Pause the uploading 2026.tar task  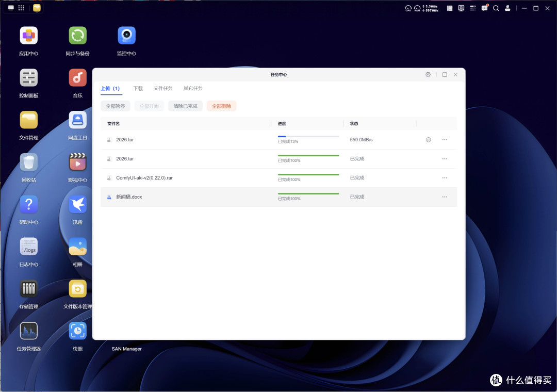[429, 140]
